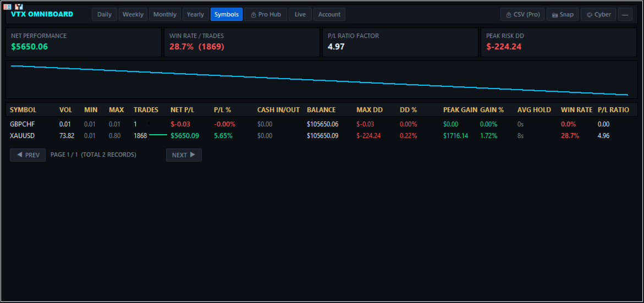
Task: Export using the CSV (Pro) button
Action: point(522,14)
